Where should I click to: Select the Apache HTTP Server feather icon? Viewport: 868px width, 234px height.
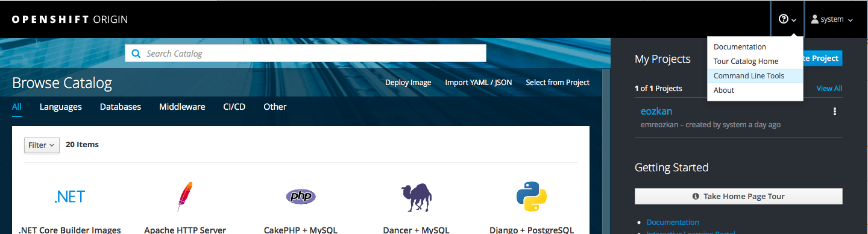click(184, 197)
